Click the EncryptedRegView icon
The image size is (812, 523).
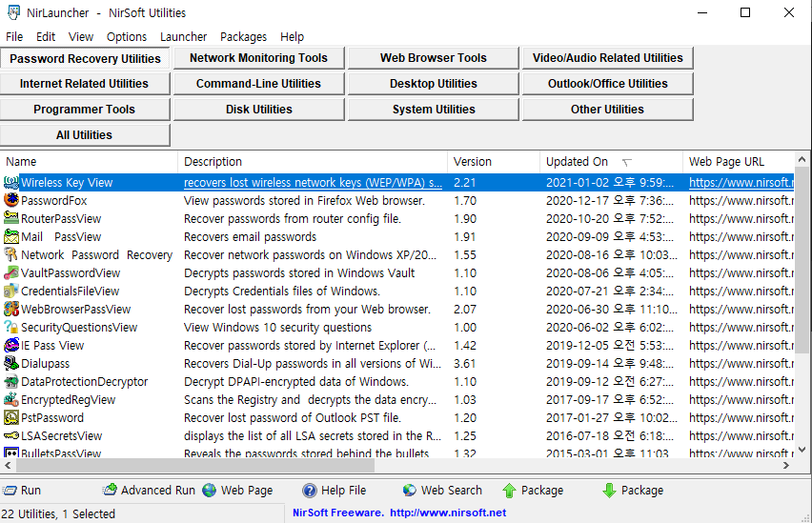pos(10,399)
